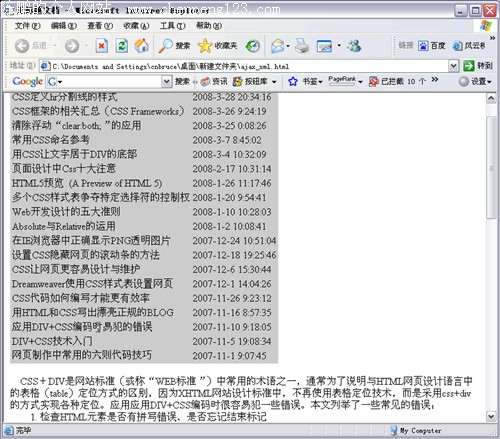Open the 按钮库 button gallery
The width and height of the screenshot is (500, 439).
[x=250, y=81]
